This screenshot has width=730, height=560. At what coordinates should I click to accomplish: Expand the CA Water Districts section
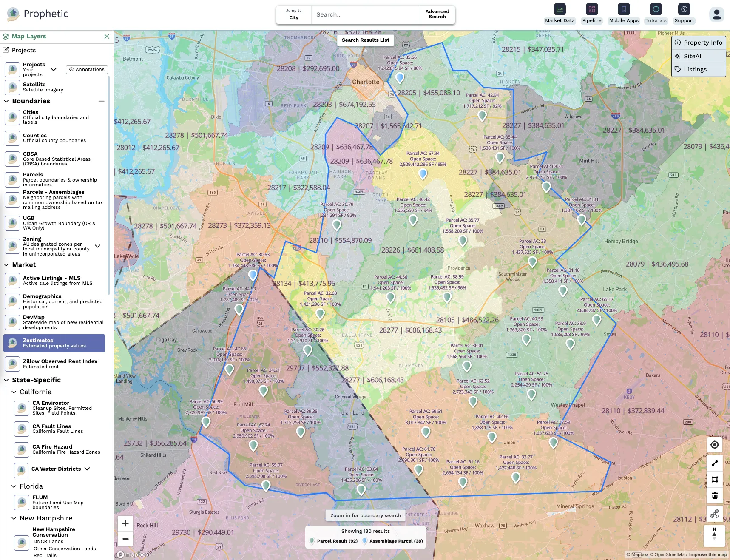87,469
